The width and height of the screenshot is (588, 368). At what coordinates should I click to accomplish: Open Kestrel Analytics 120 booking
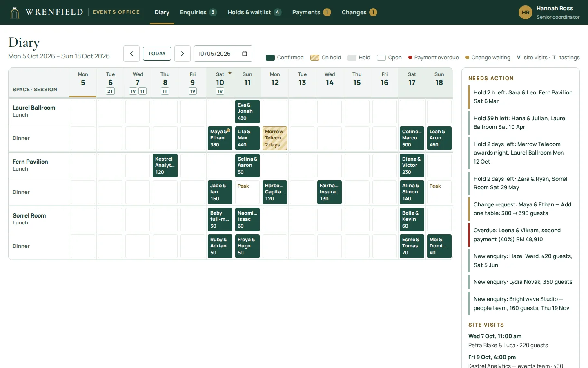[165, 166]
